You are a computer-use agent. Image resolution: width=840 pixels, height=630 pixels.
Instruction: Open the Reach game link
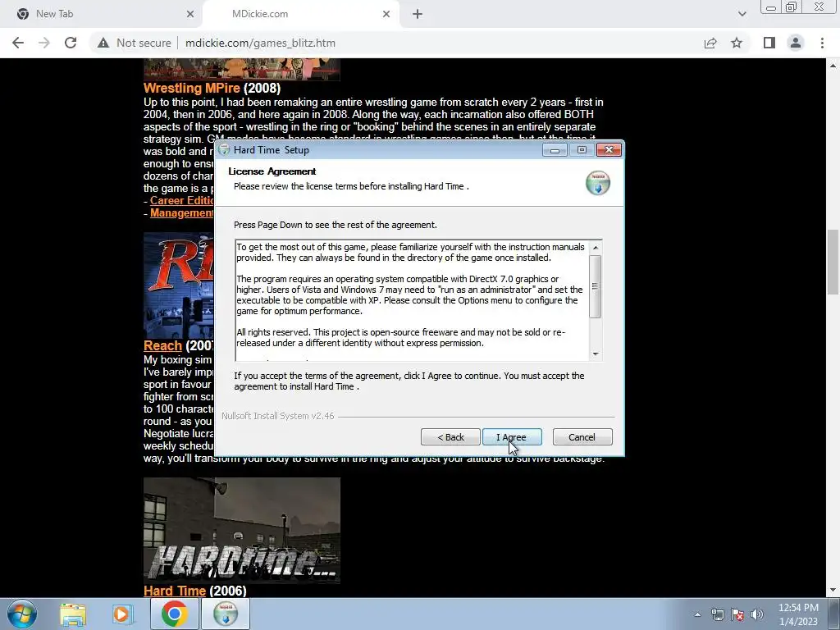click(163, 345)
